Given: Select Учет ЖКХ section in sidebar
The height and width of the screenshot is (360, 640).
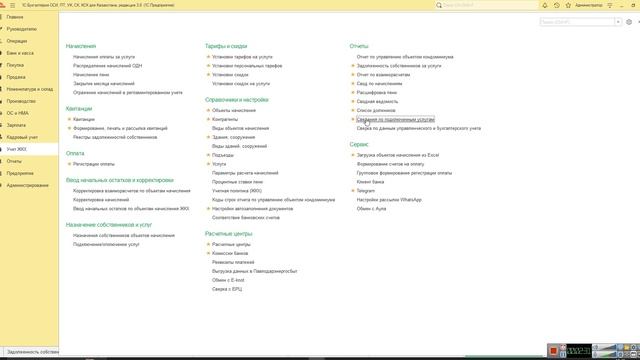Looking at the screenshot, I should [16, 149].
